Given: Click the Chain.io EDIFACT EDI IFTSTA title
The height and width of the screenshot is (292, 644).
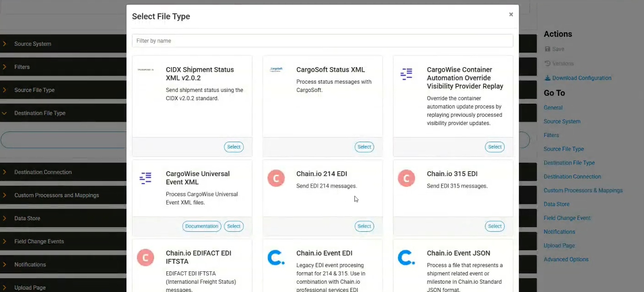Looking at the screenshot, I should pyautogui.click(x=199, y=258).
